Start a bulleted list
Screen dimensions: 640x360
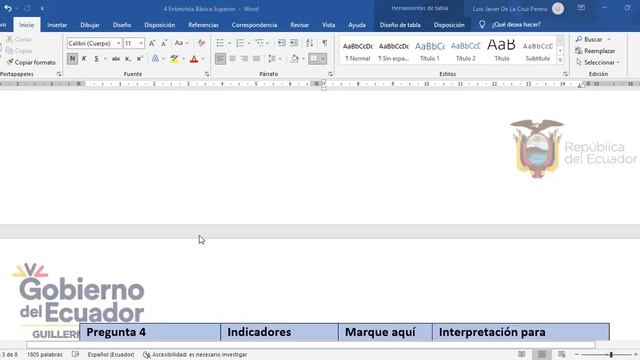220,43
